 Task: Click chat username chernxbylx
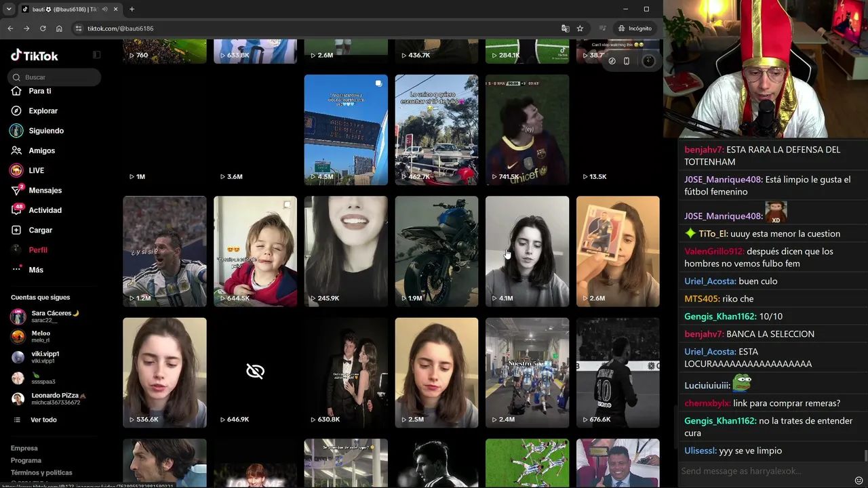pyautogui.click(x=707, y=403)
